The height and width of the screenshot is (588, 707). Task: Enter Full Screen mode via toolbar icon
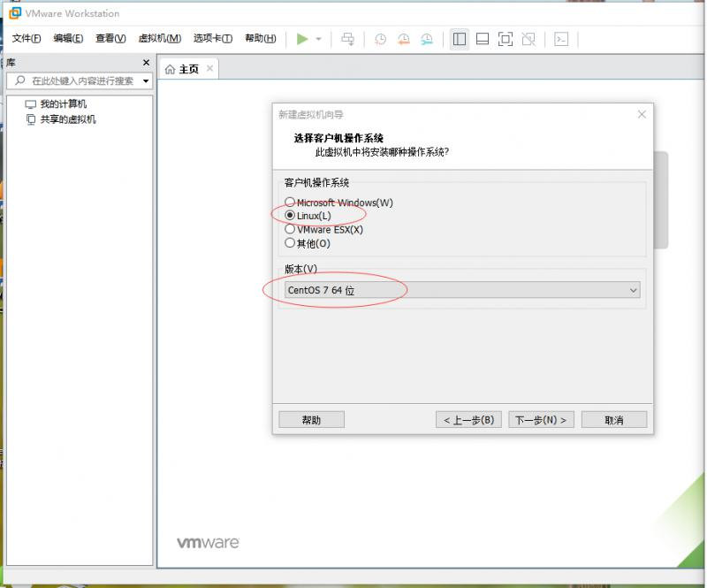pyautogui.click(x=505, y=37)
